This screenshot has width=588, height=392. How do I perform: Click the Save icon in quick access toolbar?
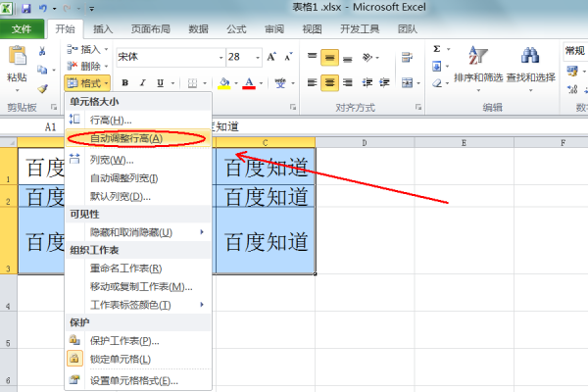coord(25,8)
